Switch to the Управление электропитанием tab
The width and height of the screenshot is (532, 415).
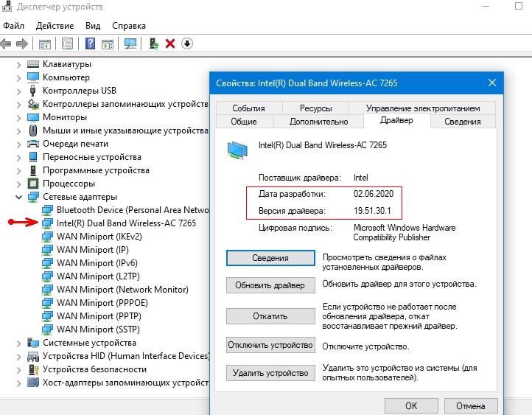tap(422, 108)
